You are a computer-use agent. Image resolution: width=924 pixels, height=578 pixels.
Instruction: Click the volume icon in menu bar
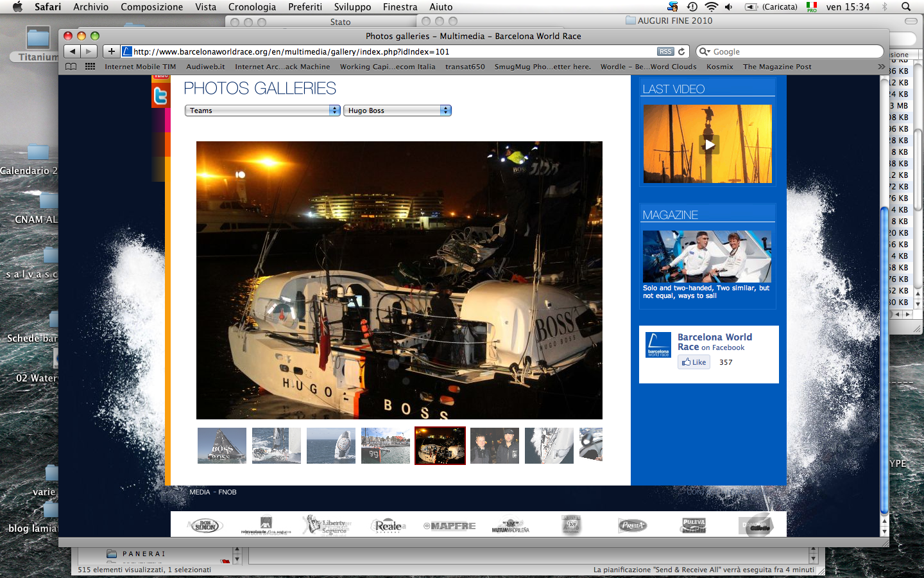728,7
